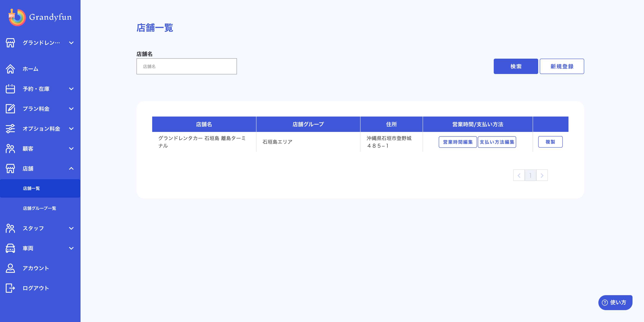Select the ログアウト menu item
The width and height of the screenshot is (644, 322).
40,288
